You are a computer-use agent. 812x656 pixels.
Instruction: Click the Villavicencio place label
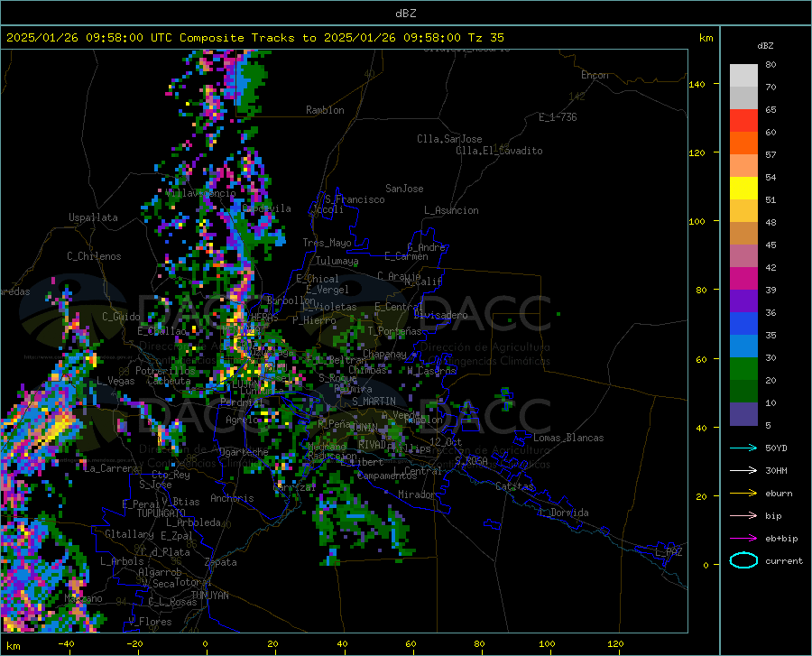tap(200, 193)
